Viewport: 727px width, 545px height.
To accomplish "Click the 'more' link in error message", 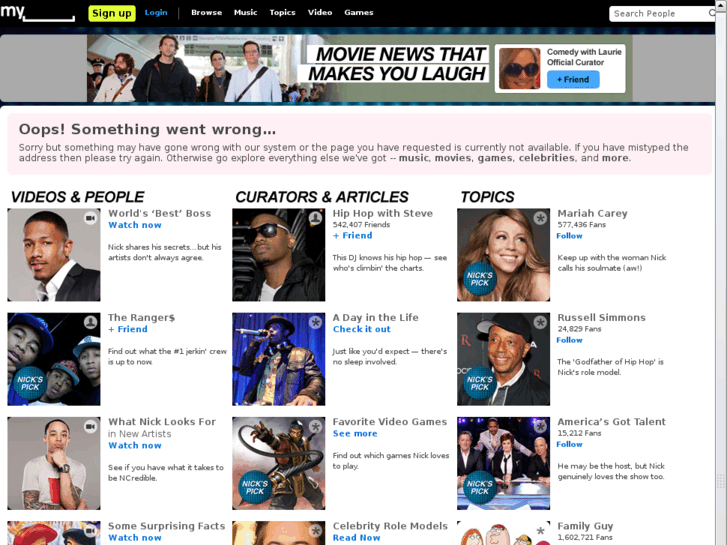I will (615, 158).
